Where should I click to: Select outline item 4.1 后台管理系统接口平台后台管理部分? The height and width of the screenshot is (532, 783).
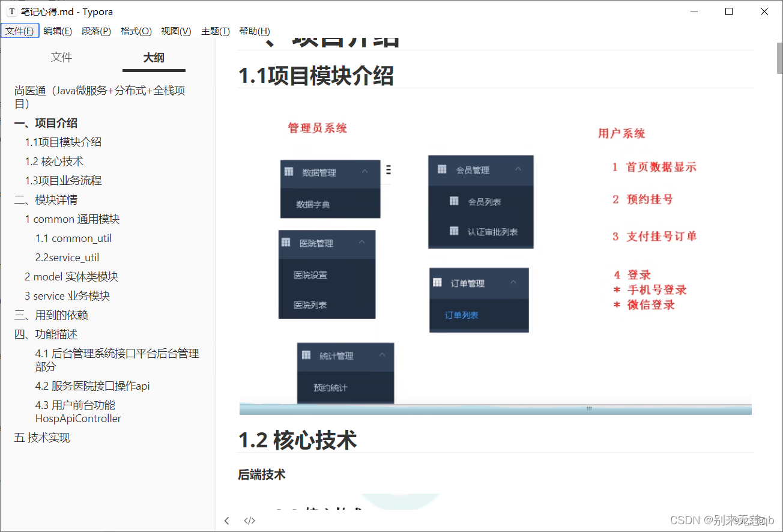117,360
